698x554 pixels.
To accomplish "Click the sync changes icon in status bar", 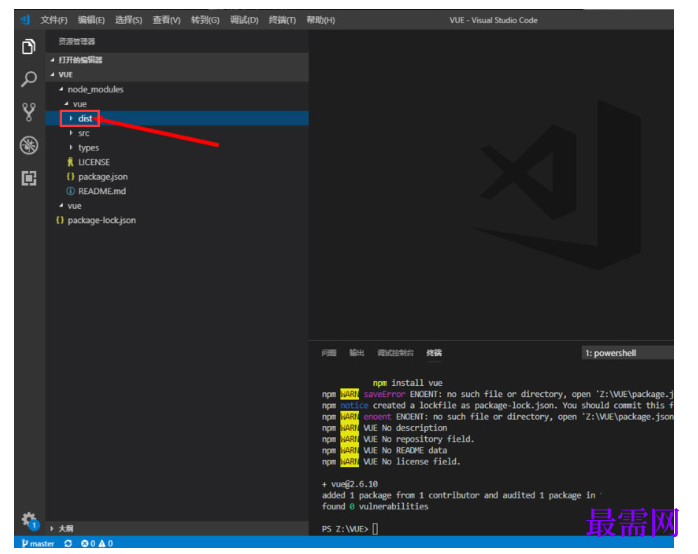I will tap(68, 543).
